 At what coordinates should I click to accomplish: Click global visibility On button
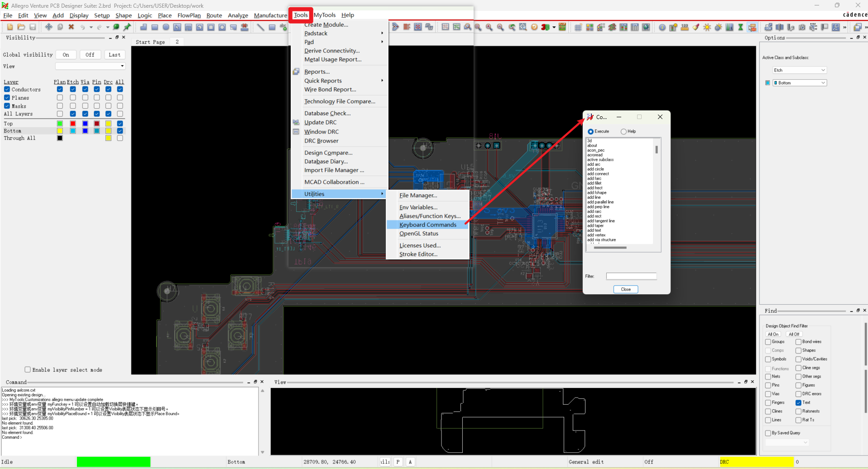click(x=66, y=55)
